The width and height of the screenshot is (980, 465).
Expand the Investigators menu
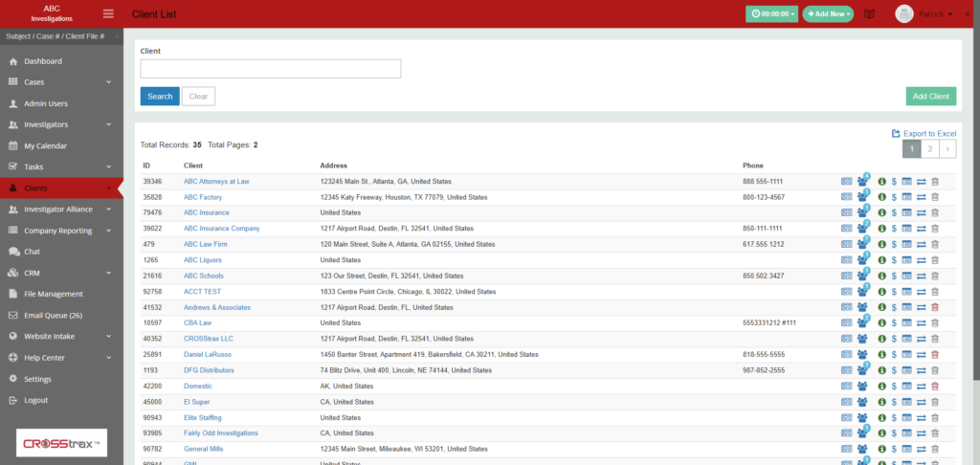click(x=61, y=124)
